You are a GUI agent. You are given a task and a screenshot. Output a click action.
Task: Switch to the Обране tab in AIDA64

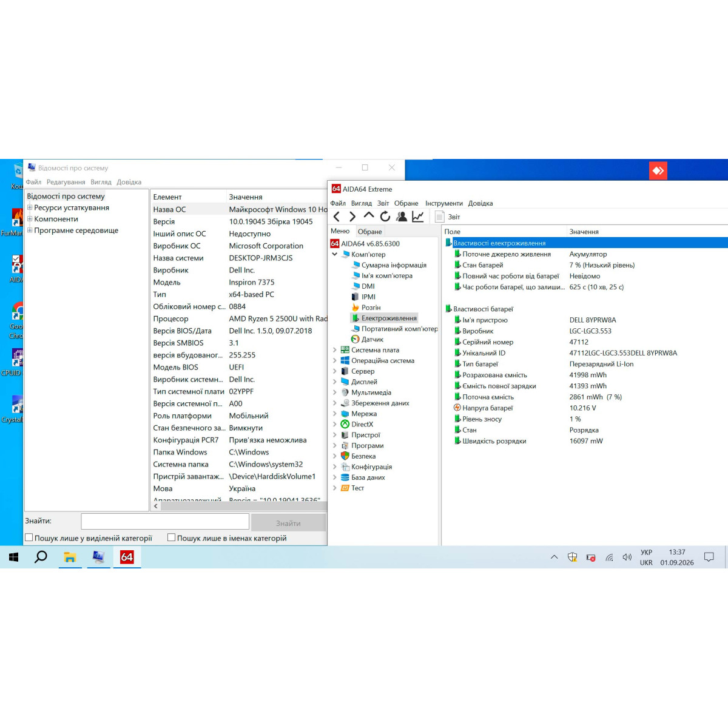[x=369, y=232]
